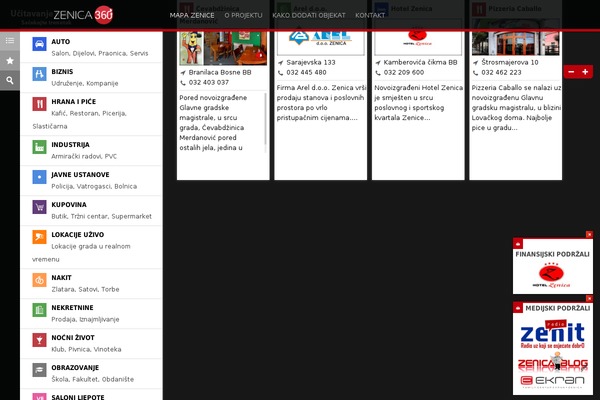Select the LOKACIJE UŽIVO camera icon
600x400 pixels.
point(39,237)
